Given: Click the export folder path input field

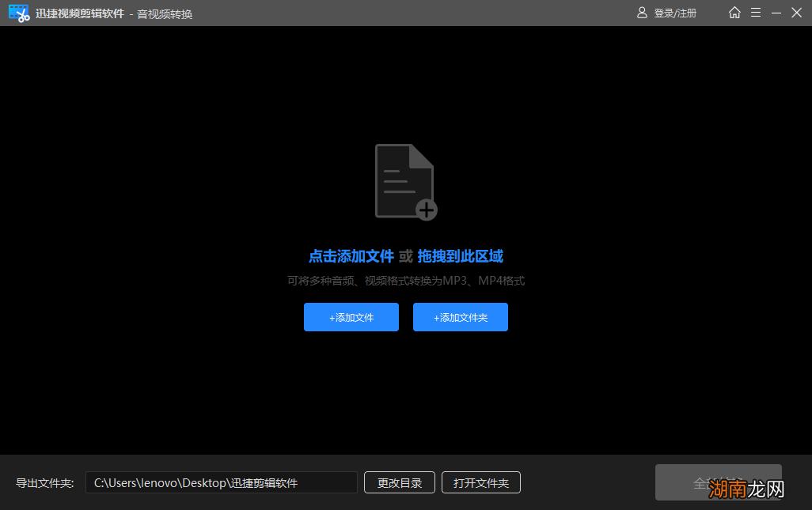Looking at the screenshot, I should (x=224, y=482).
